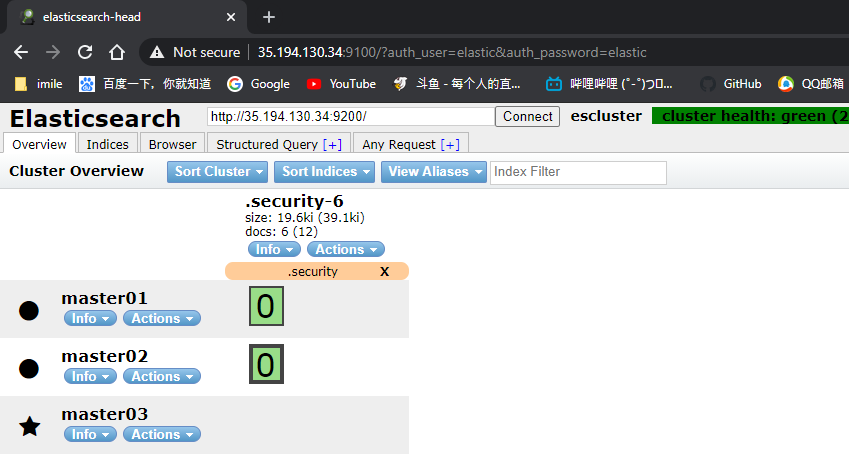Click the Elasticsearch header title

95,119
